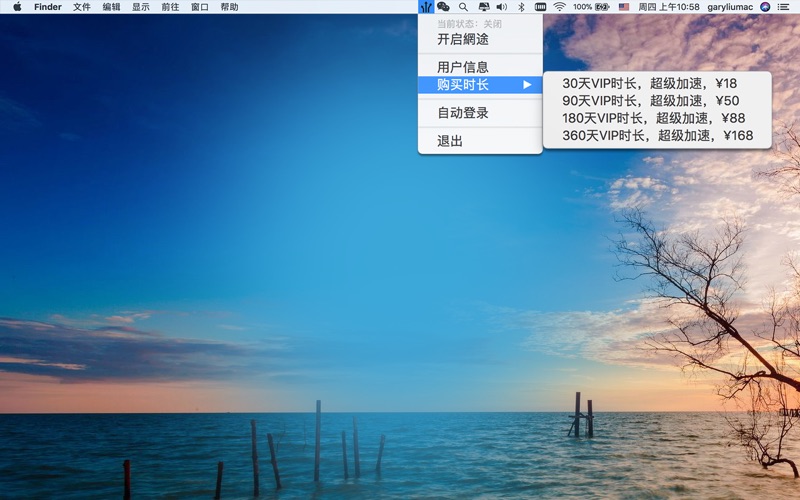Click the Finder menu

(x=48, y=7)
